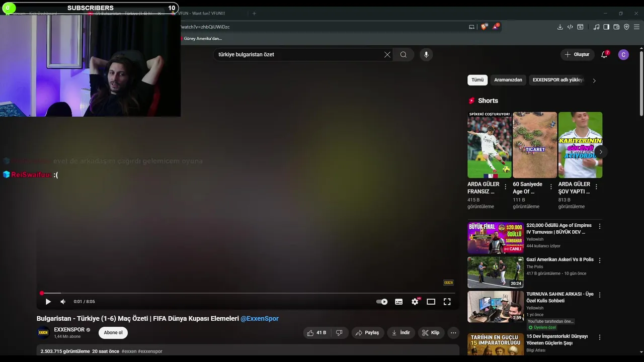This screenshot has height=362, width=644.
Task: Follow the @ExxenSpor mention in the title
Action: tap(260, 318)
